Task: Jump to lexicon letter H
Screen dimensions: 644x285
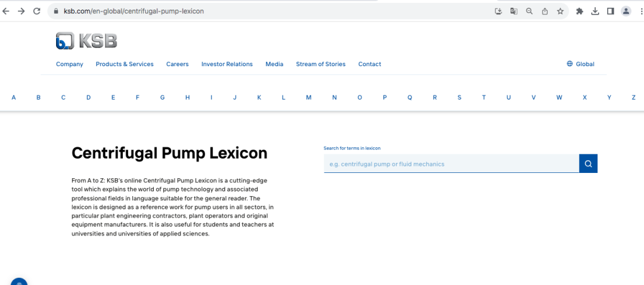Action: [x=187, y=97]
